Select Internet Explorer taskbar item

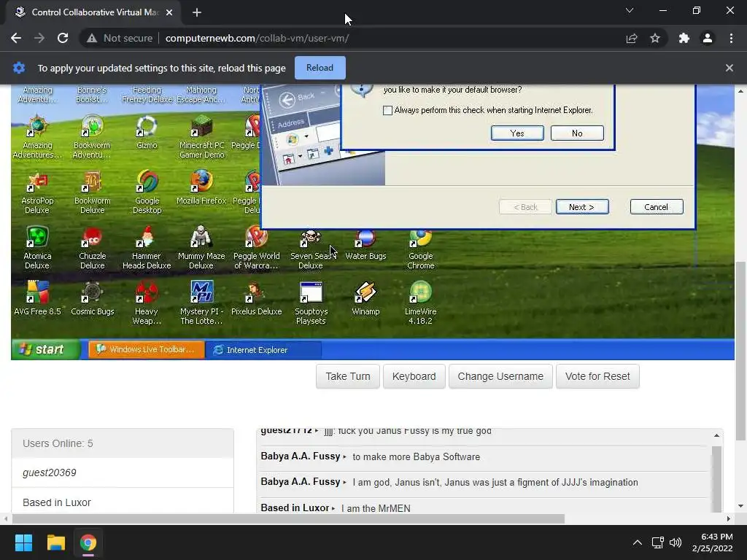click(263, 349)
